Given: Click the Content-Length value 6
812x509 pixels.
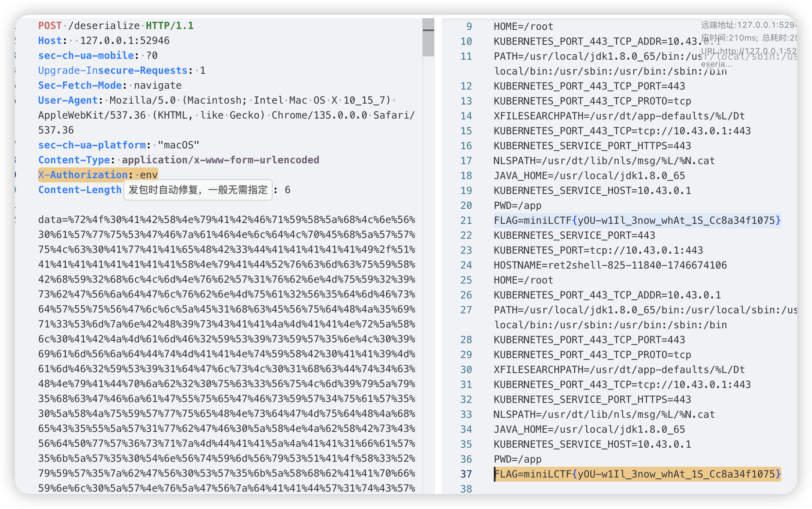Looking at the screenshot, I should coord(288,190).
